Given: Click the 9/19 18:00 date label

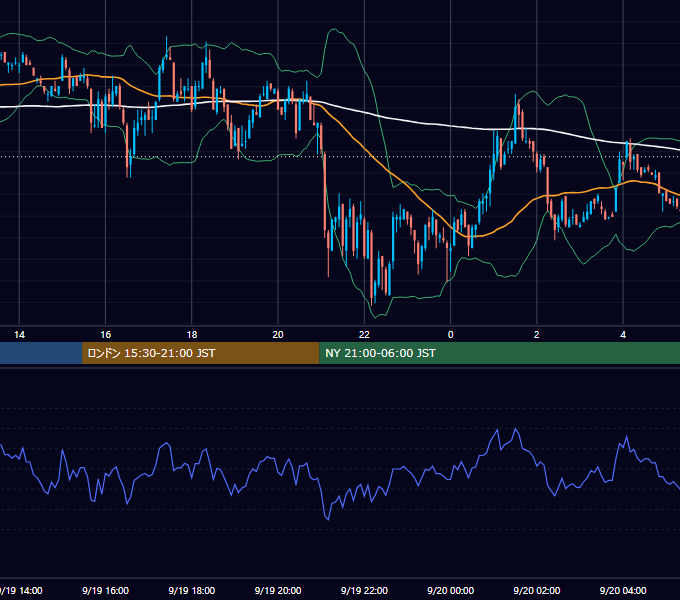Looking at the screenshot, I should (192, 590).
